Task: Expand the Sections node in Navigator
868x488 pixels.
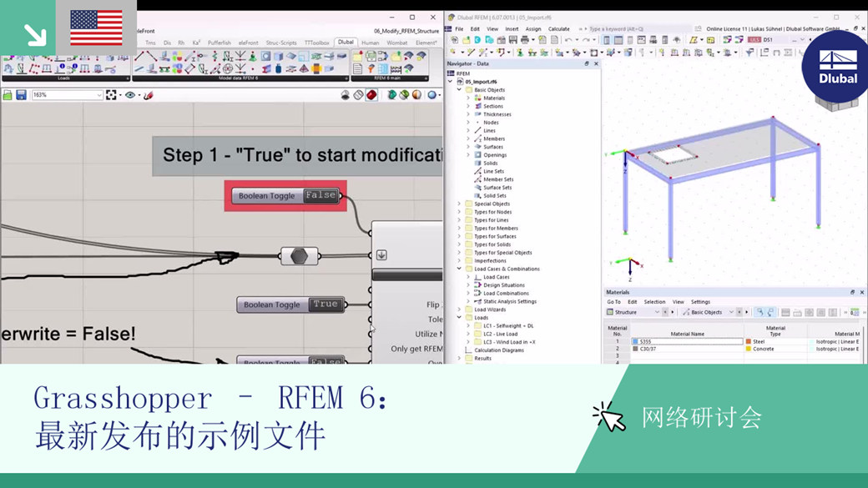Action: 468,106
